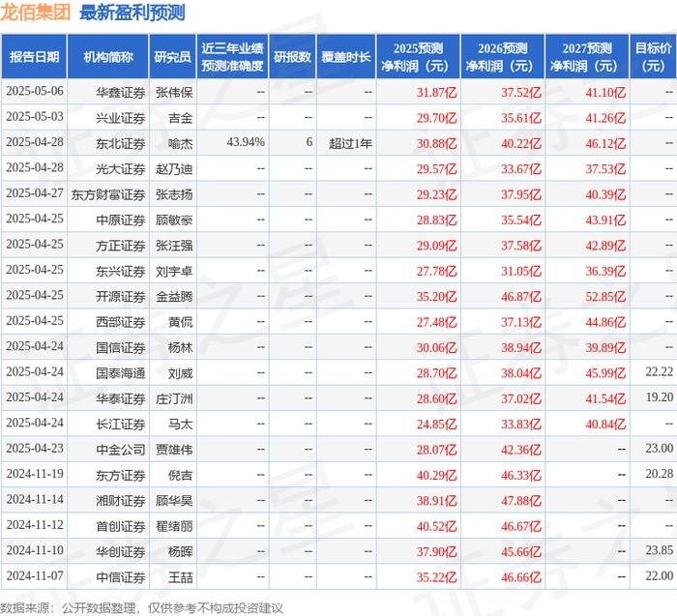Click the 2025-05-03 date cell

point(35,117)
